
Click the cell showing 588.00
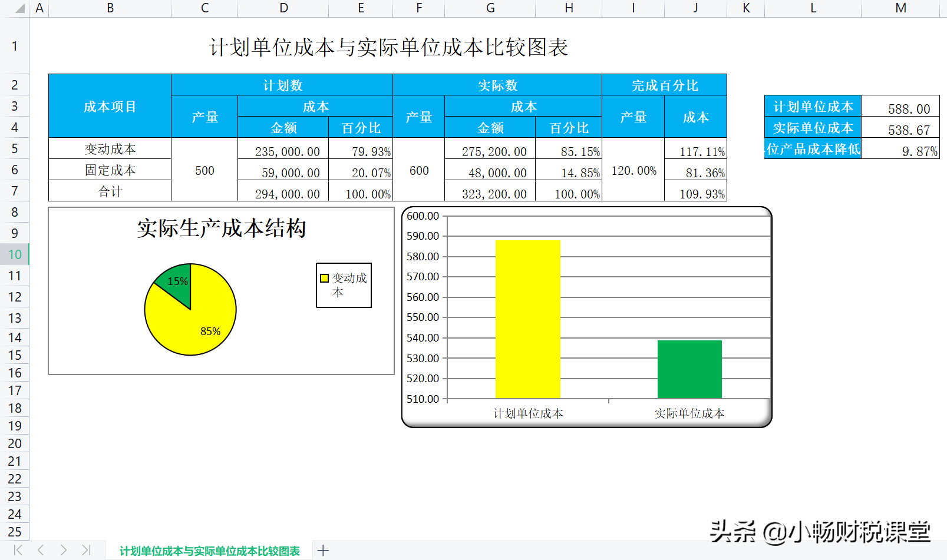click(x=900, y=107)
